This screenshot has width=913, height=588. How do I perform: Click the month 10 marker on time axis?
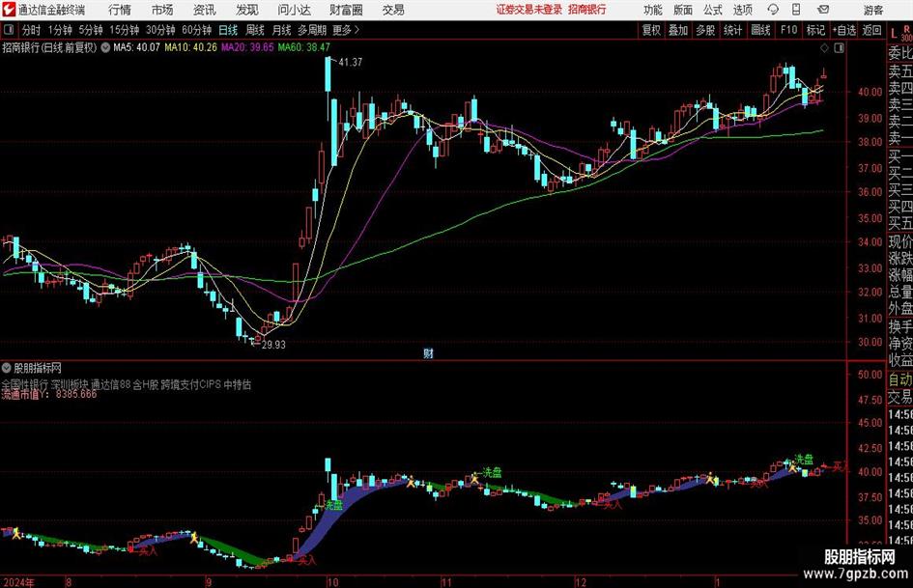(332, 582)
